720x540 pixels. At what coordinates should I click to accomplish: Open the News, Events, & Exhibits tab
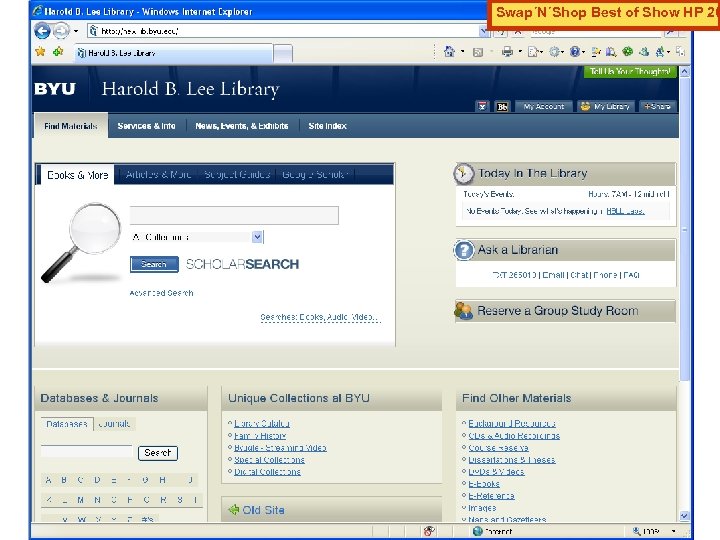242,126
